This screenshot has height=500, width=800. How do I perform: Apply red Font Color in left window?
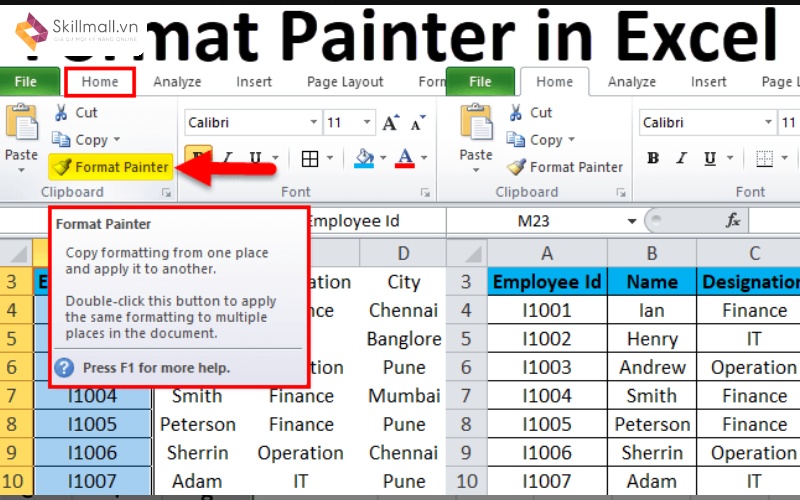[405, 159]
